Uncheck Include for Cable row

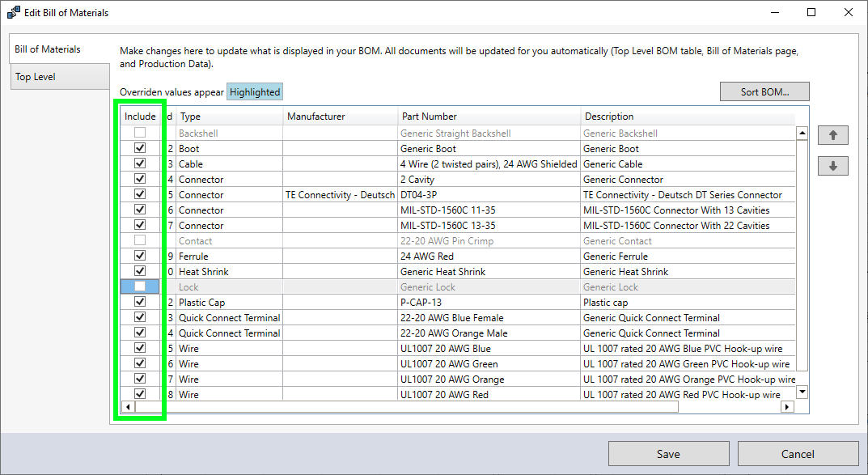pos(140,163)
